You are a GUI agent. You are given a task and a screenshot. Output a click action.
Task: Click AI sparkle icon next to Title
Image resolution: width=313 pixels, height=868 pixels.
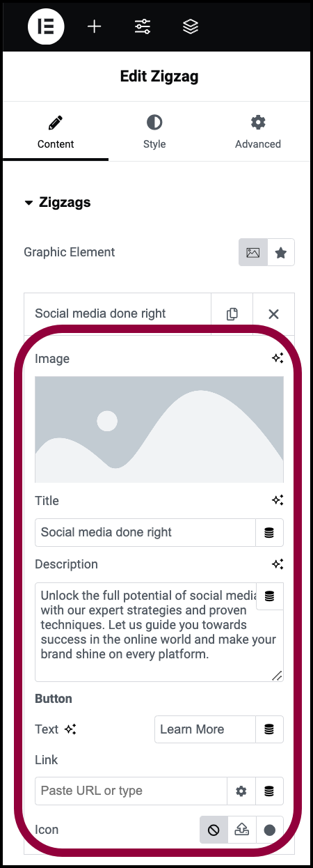click(278, 500)
